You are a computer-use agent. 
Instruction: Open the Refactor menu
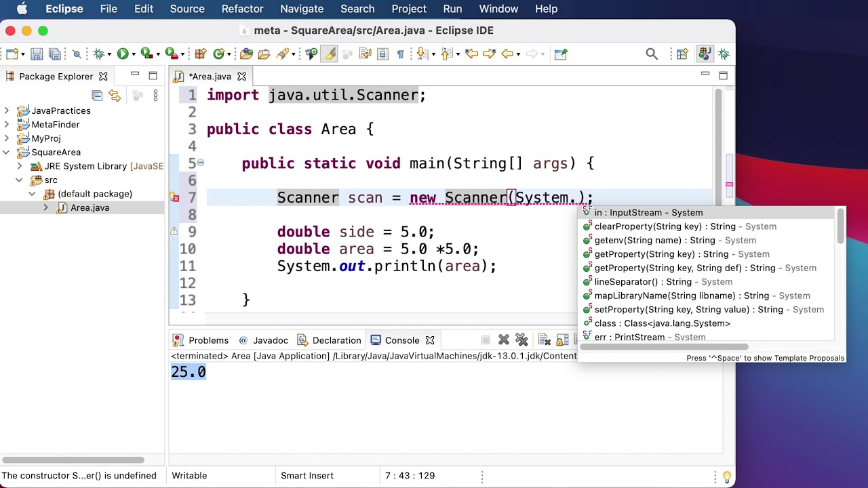[242, 9]
